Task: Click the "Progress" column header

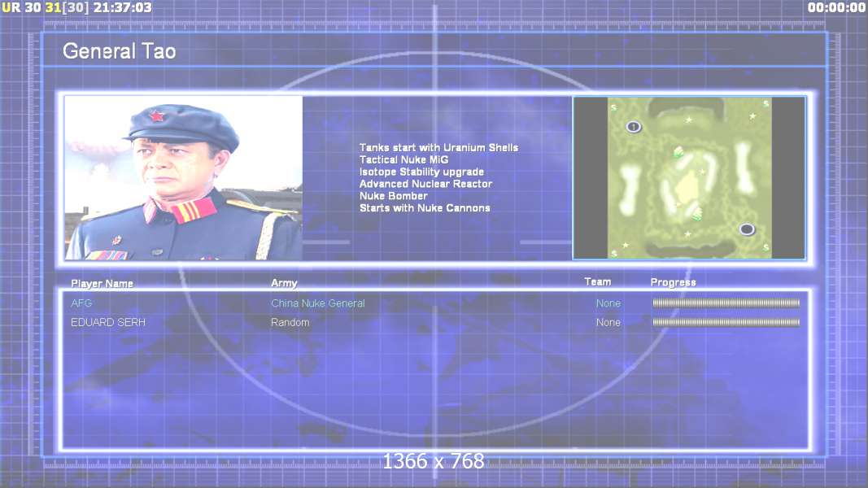Action: 673,282
